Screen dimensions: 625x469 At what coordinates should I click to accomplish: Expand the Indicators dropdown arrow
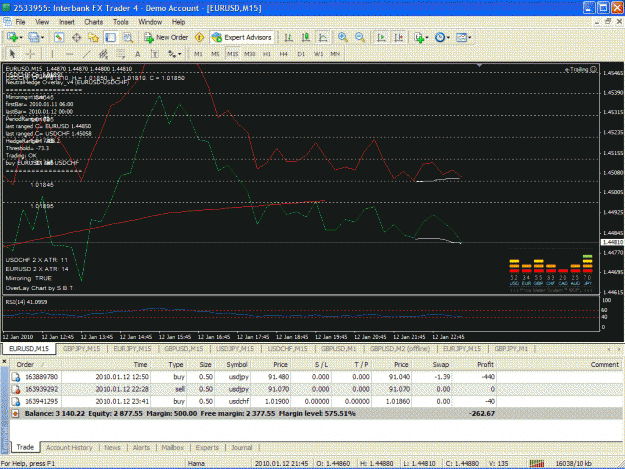[x=427, y=37]
